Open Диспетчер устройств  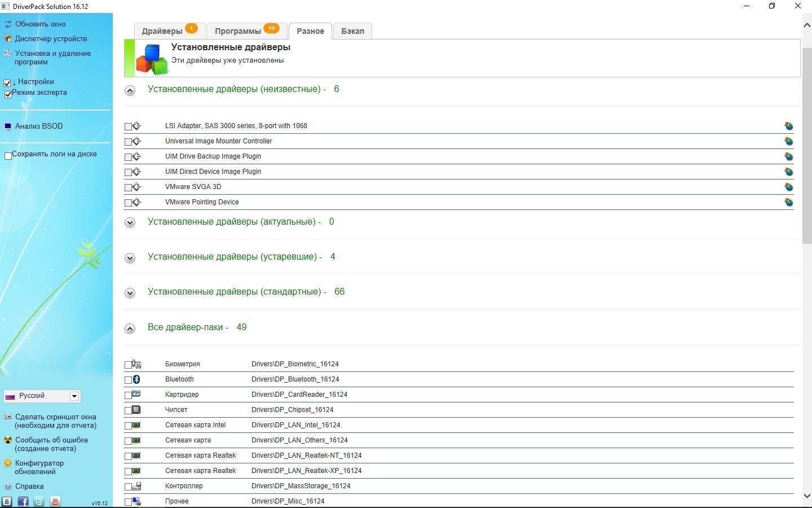tap(51, 39)
